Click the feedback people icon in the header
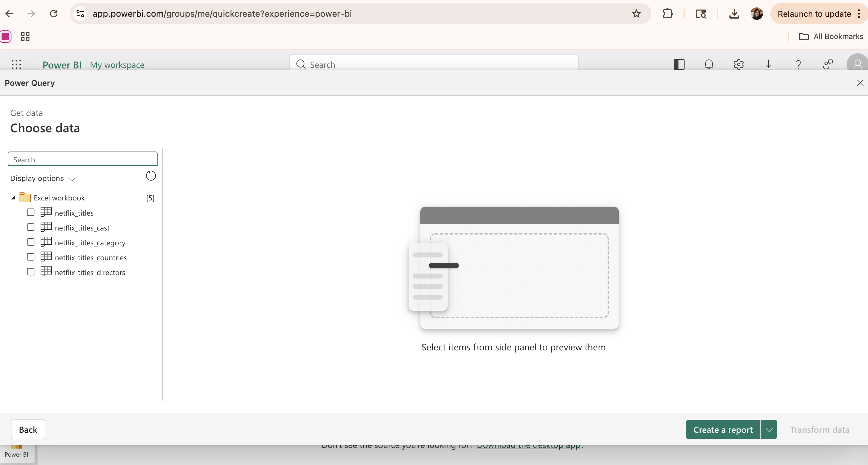Viewport: 868px width, 465px height. click(x=828, y=64)
